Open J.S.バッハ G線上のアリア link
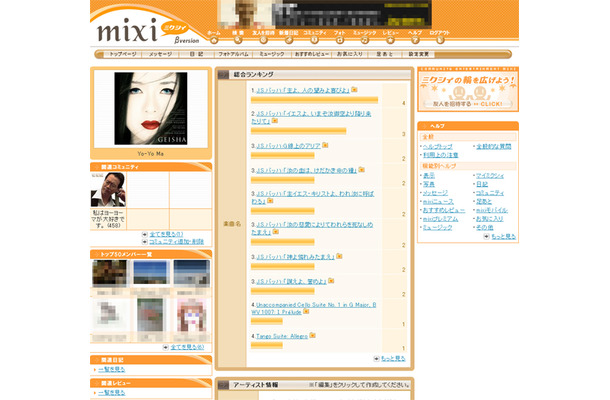 coord(288,146)
